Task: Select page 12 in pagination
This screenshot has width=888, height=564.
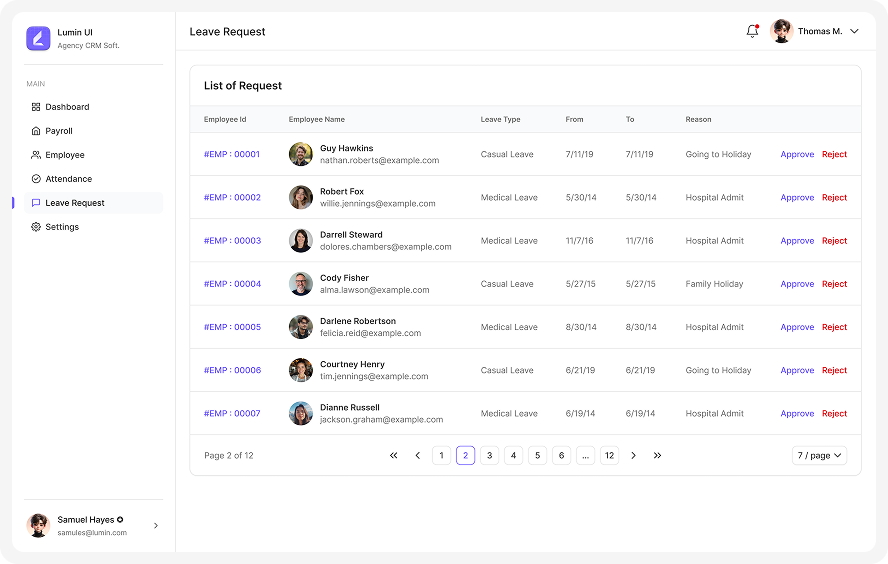Action: 609,455
